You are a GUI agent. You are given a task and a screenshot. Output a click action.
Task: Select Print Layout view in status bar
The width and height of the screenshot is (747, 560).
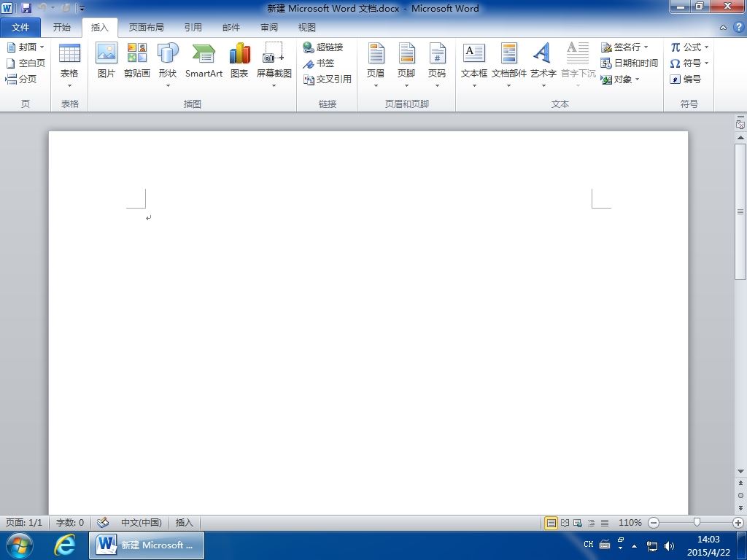pyautogui.click(x=551, y=523)
